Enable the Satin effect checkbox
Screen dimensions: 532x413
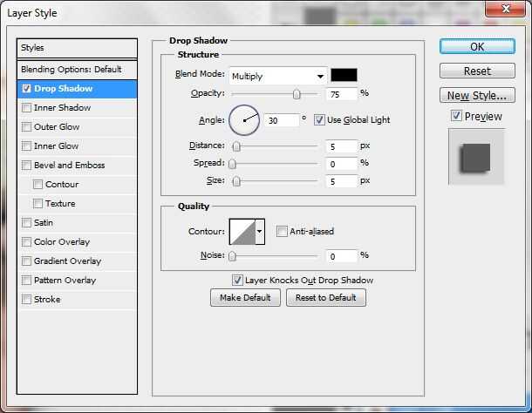[26, 223]
